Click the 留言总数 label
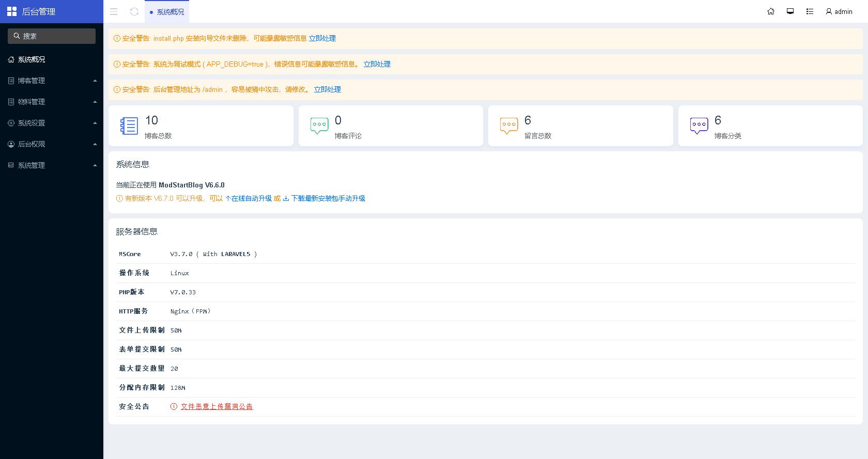This screenshot has height=459, width=868. [x=538, y=136]
